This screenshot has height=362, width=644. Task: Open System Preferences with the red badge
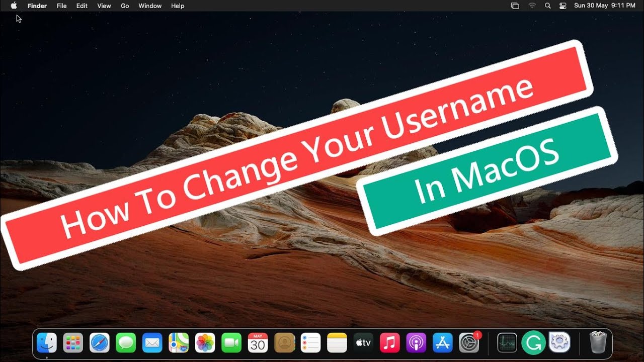(x=469, y=342)
